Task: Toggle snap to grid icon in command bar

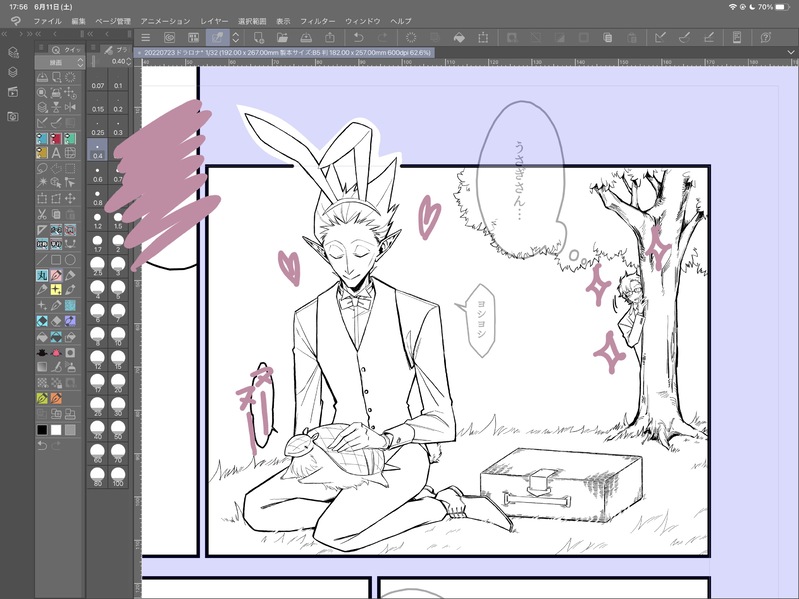Action: [x=708, y=37]
